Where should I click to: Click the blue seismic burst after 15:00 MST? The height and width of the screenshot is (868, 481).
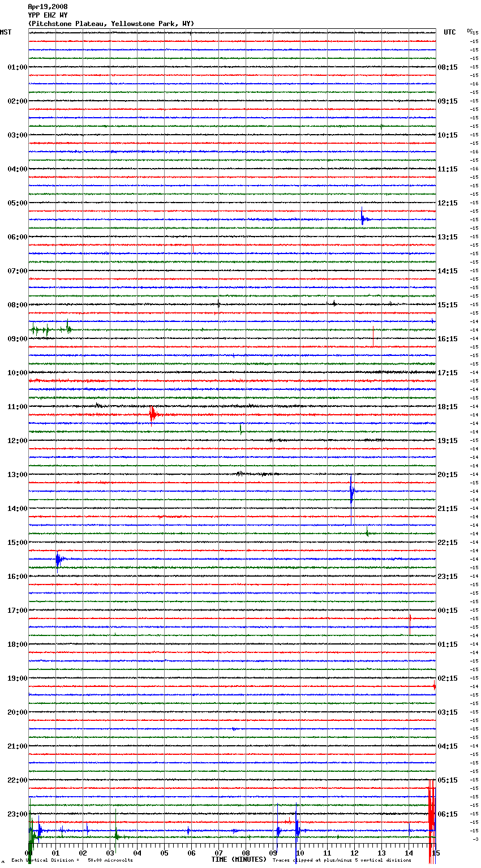[59, 560]
